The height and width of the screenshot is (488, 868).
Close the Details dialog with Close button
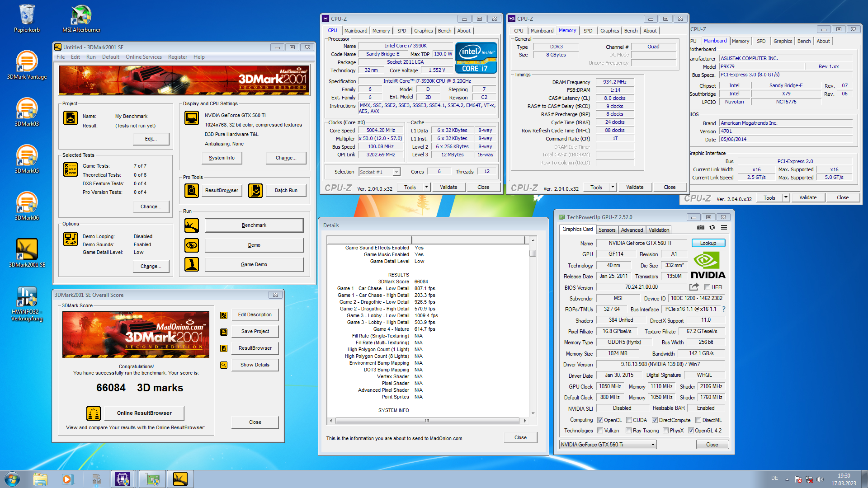coord(520,437)
